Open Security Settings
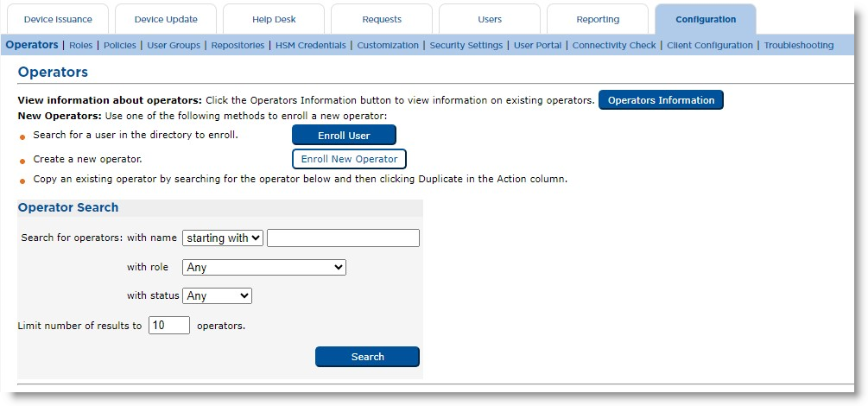Viewport: 868px width, 406px height. 466,46
